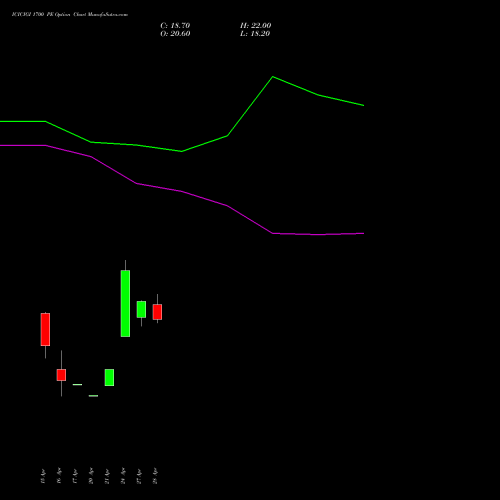Select the 15 Apr red candlestick

click(45, 329)
